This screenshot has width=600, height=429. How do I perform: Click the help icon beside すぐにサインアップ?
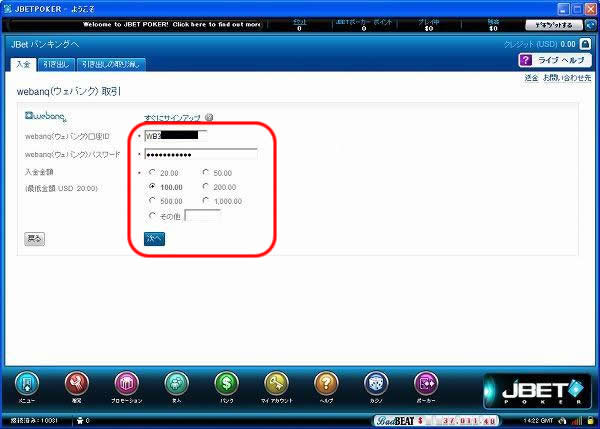209,117
